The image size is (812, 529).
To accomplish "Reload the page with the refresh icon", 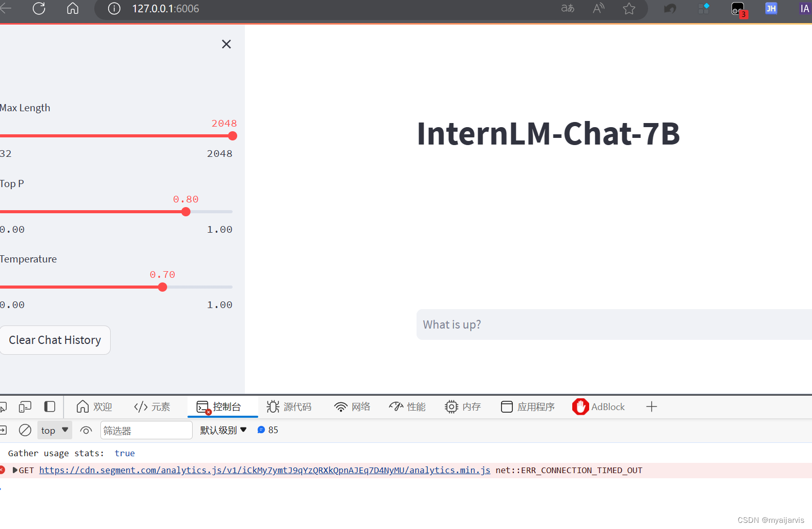I will pos(39,9).
